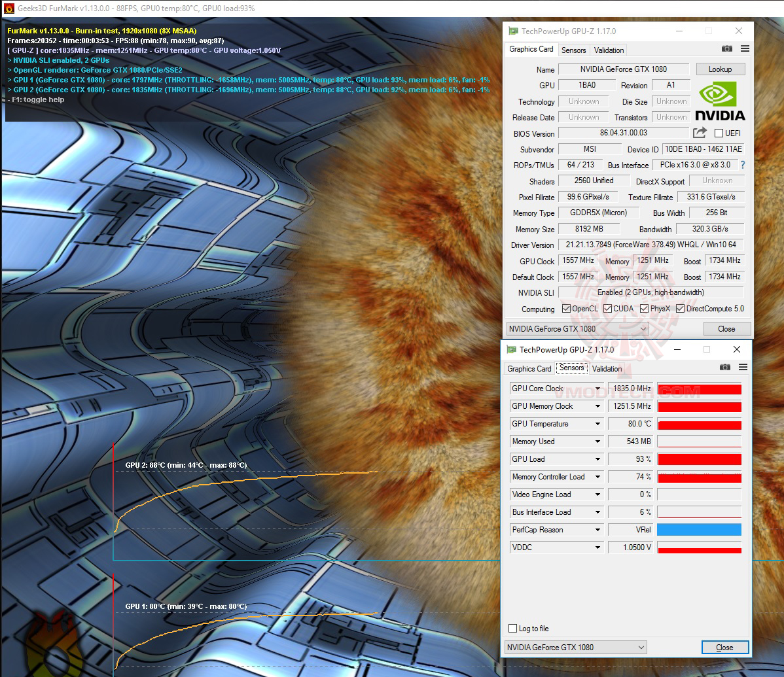Open GPU selector dropdown in upper GPU-Z window
This screenshot has height=677, width=784.
(x=577, y=329)
